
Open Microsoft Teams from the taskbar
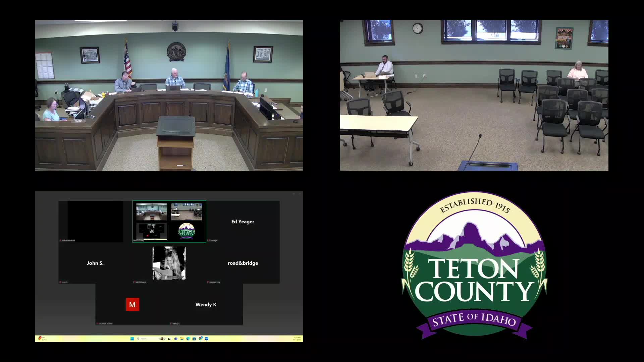click(176, 339)
